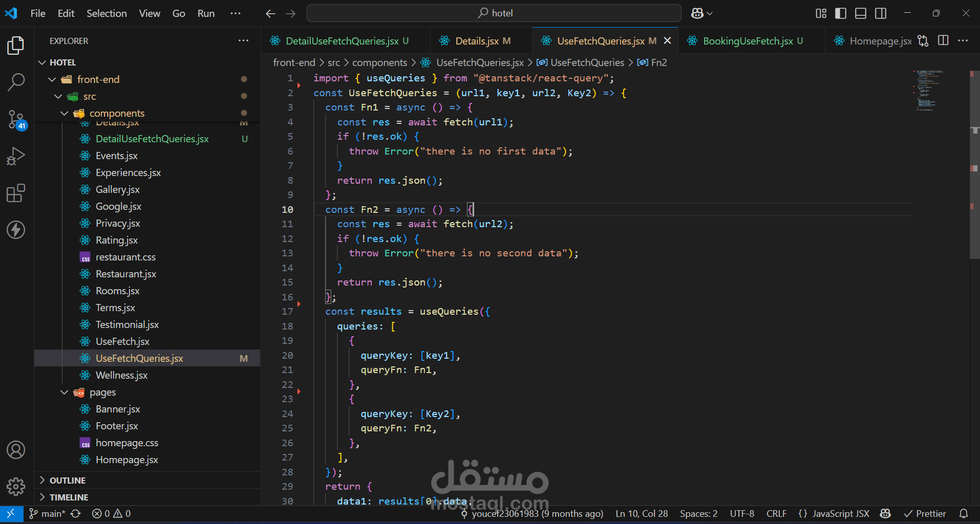Open the Selection menu

pos(106,13)
